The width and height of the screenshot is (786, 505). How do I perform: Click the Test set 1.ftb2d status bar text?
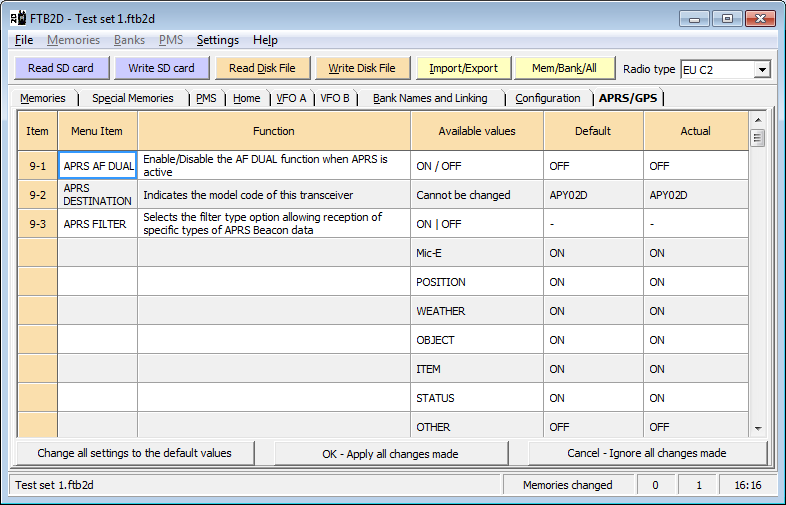55,485
